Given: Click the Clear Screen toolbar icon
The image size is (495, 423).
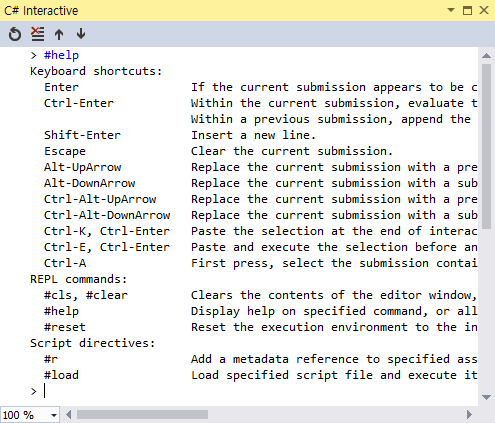Looking at the screenshot, I should point(37,34).
